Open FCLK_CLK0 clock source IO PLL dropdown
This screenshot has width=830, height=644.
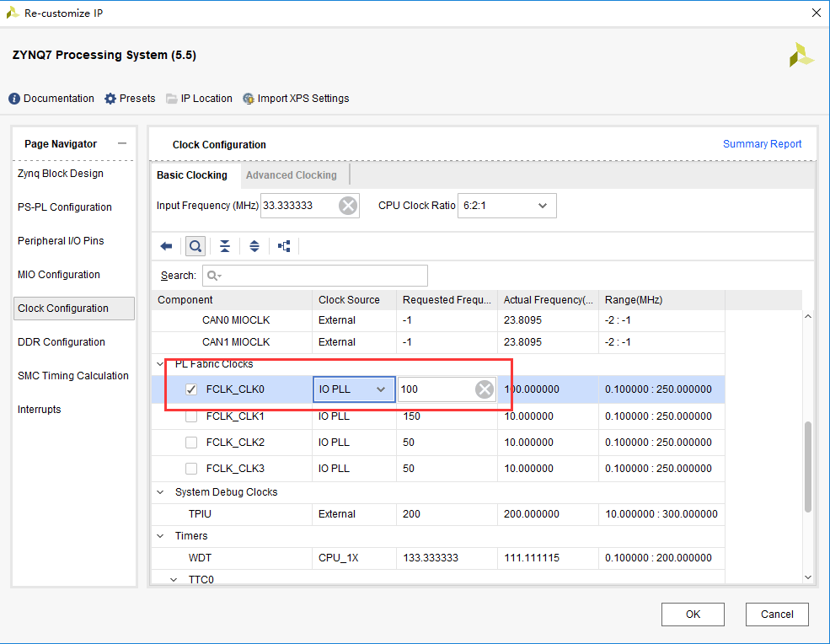354,389
